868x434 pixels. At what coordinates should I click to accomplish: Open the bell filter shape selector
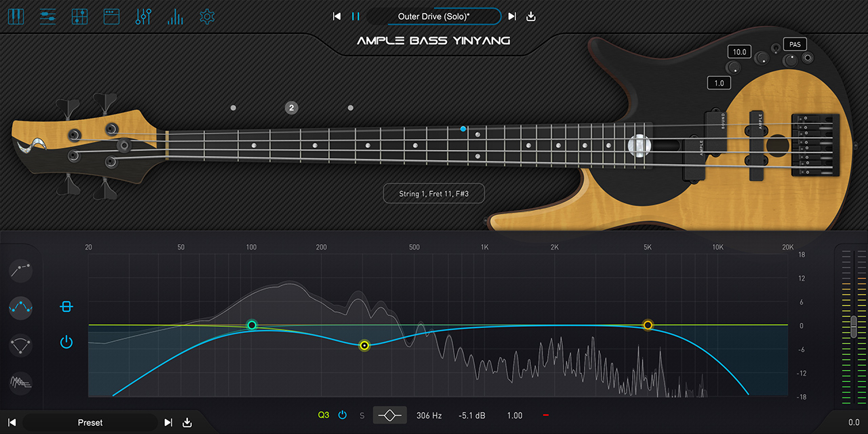(x=390, y=415)
